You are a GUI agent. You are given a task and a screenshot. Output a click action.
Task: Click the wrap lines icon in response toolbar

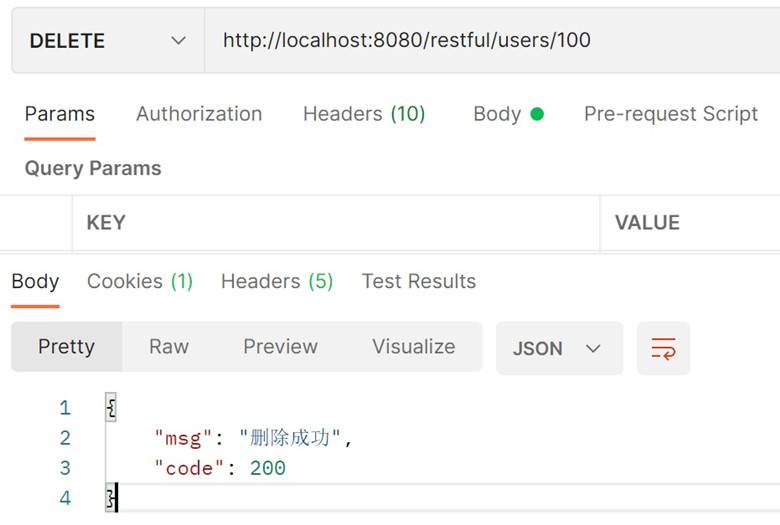pos(663,348)
